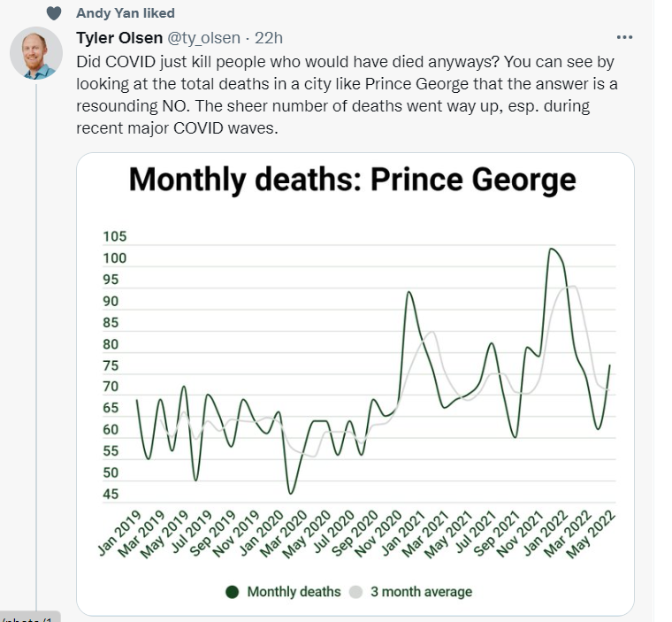Click the Andy Yan liked label
Viewport: 672px width, 622px height.
pos(126,13)
